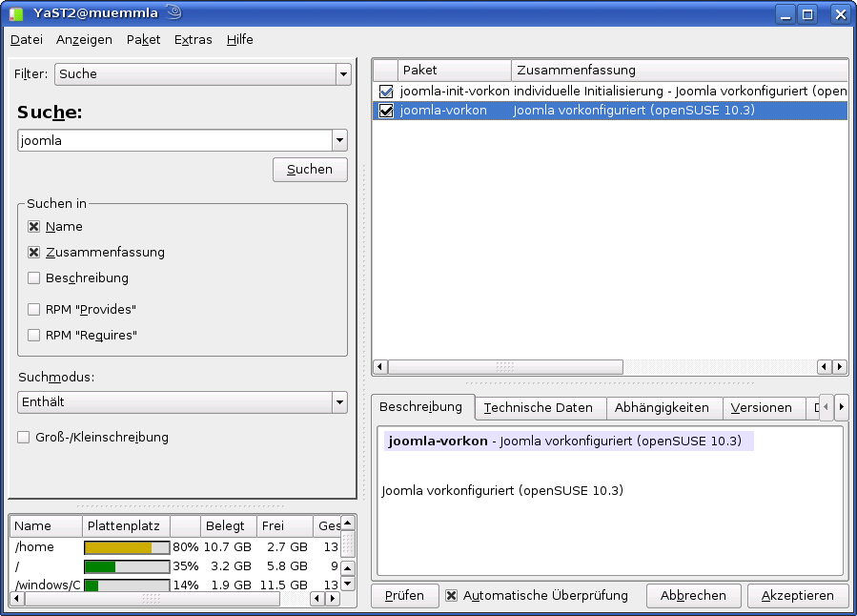The image size is (857, 616).
Task: Switch to the Versionen tab
Action: pyautogui.click(x=764, y=408)
